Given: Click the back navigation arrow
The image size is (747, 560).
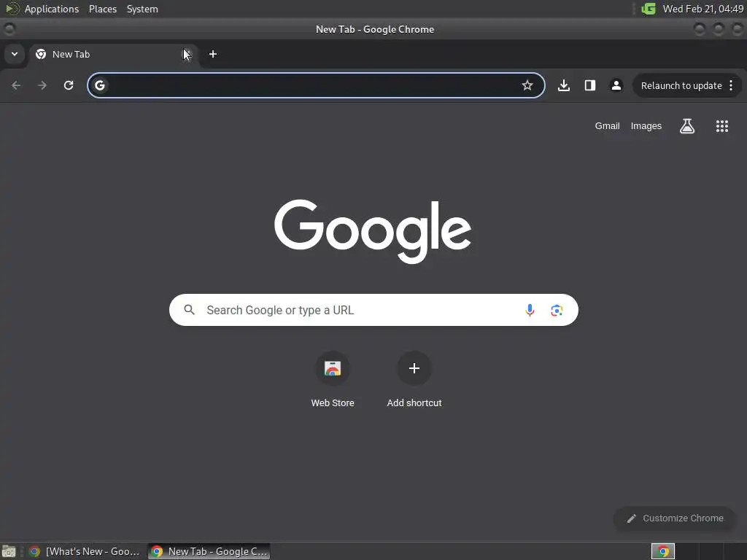Looking at the screenshot, I should (x=16, y=85).
